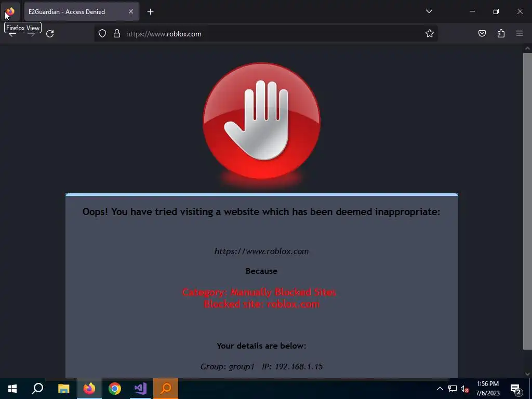The image size is (532, 399).
Task: Click the page vertical scrollbar thumb
Action: 527,201
